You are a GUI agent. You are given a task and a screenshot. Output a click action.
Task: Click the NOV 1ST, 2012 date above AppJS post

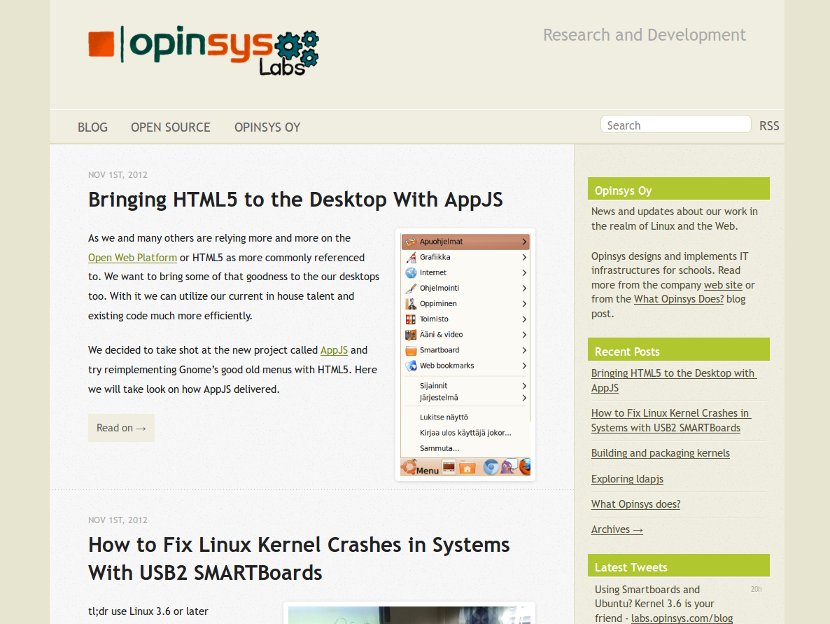point(118,175)
